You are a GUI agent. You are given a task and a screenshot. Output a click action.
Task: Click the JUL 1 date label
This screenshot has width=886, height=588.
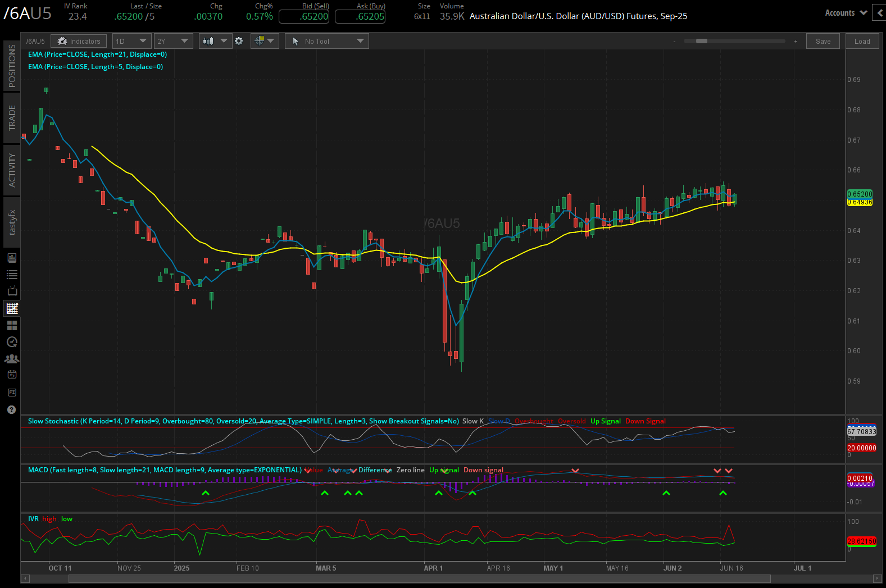click(x=802, y=568)
